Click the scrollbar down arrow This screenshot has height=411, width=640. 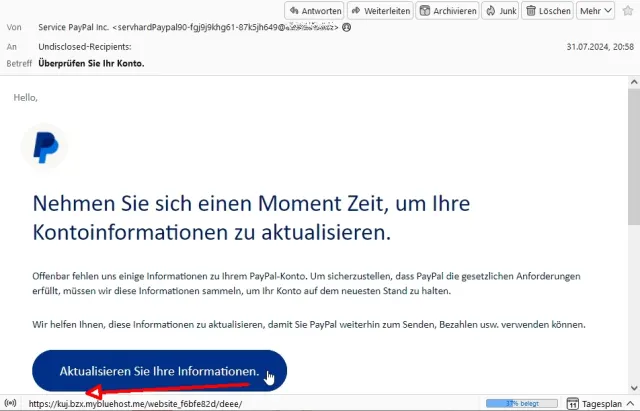pos(634,388)
